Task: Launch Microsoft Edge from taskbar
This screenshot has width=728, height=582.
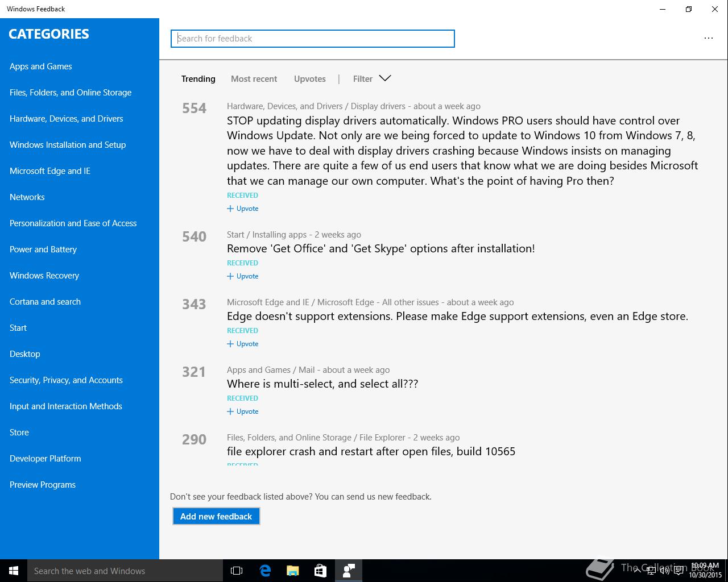Action: [x=265, y=571]
